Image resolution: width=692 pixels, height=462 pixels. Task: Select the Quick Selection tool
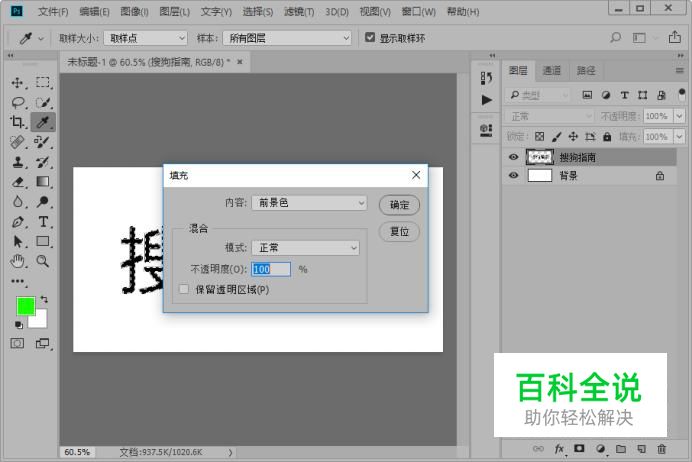click(x=43, y=102)
